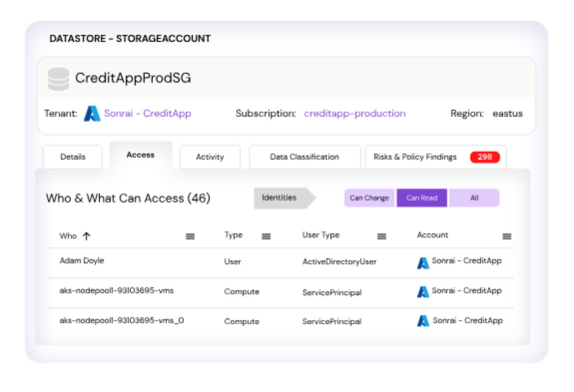
Task: Click the User type cell for Adam Doyle
Action: click(233, 262)
